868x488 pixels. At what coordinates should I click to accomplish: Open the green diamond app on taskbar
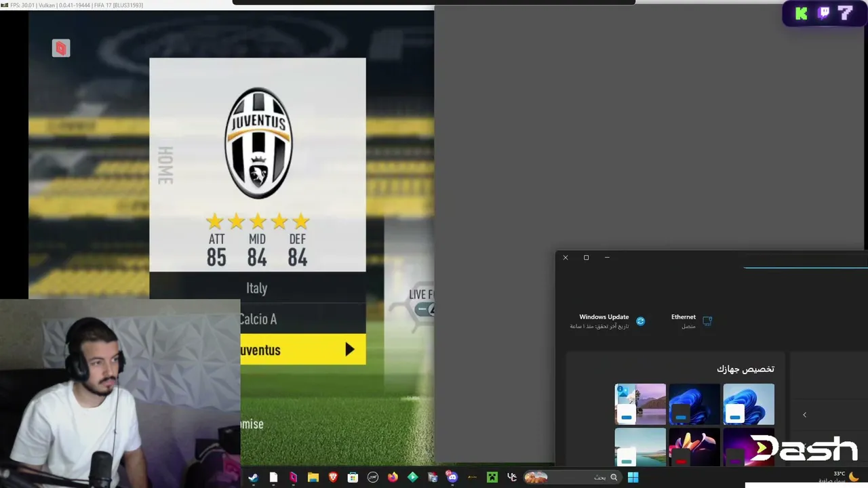pos(412,477)
